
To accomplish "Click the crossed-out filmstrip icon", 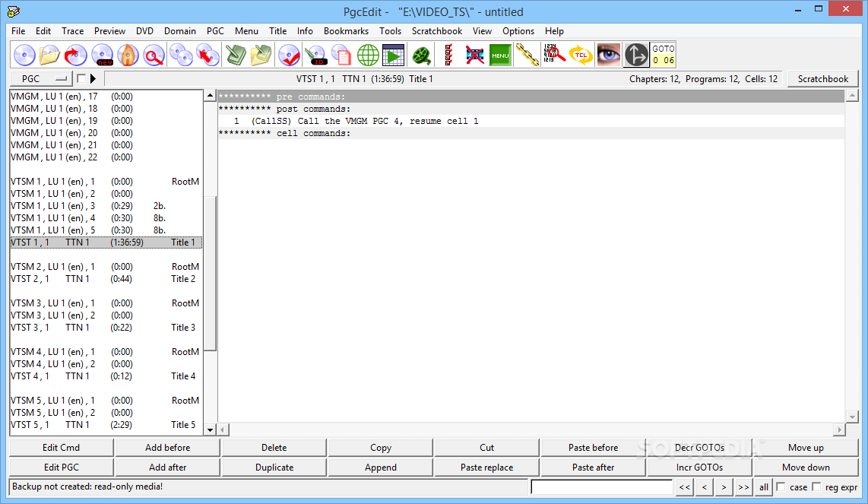I will (474, 55).
